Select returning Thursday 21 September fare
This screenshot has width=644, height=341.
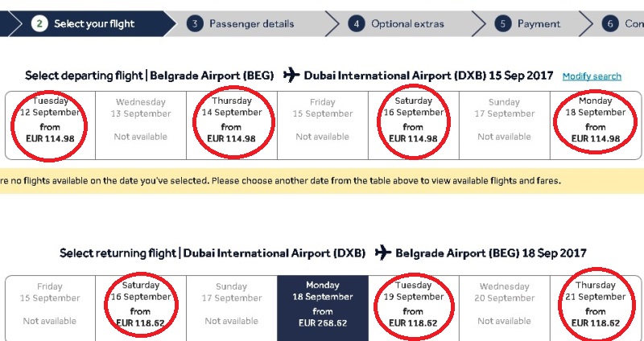click(596, 305)
